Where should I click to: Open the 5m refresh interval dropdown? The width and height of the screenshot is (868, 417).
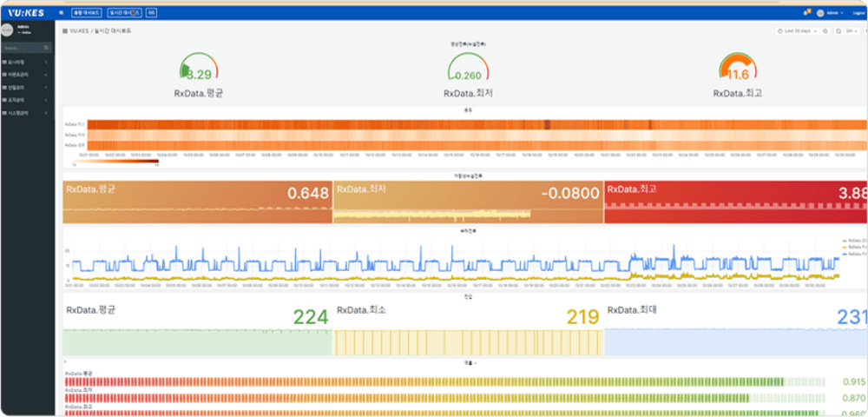coord(853,31)
